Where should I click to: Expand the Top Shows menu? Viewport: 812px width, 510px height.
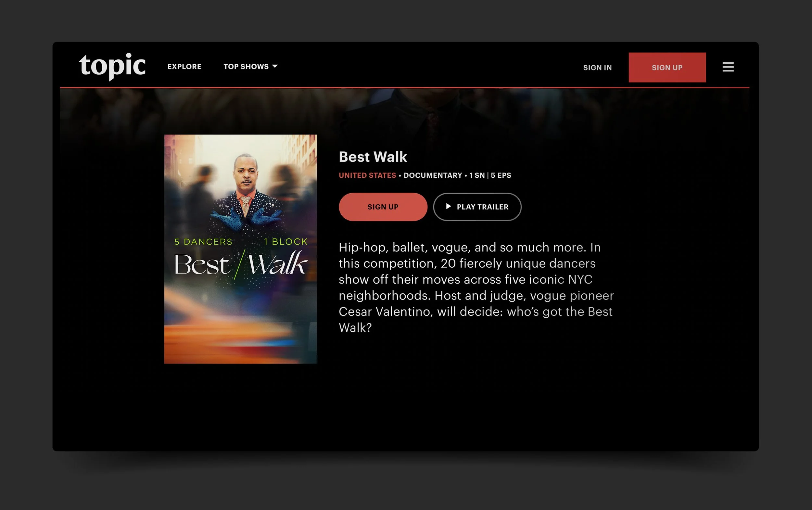click(x=246, y=67)
